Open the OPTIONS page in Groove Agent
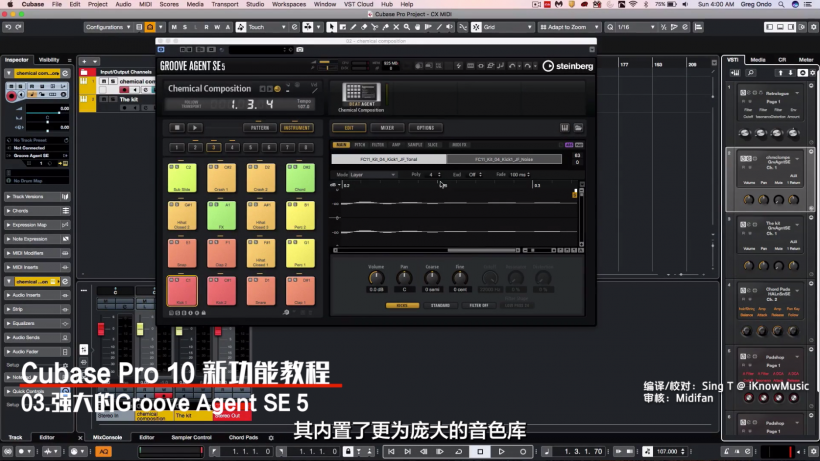Image resolution: width=820 pixels, height=461 pixels. click(425, 128)
